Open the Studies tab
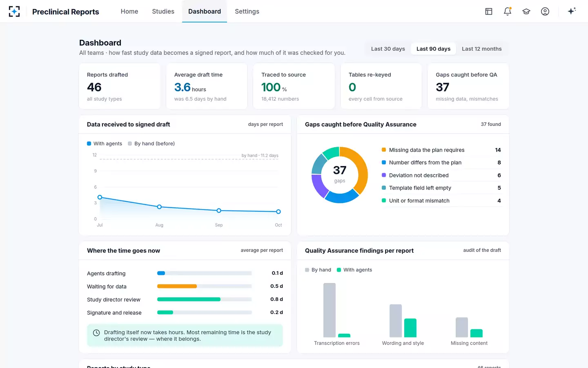The height and width of the screenshot is (368, 588). (x=163, y=11)
